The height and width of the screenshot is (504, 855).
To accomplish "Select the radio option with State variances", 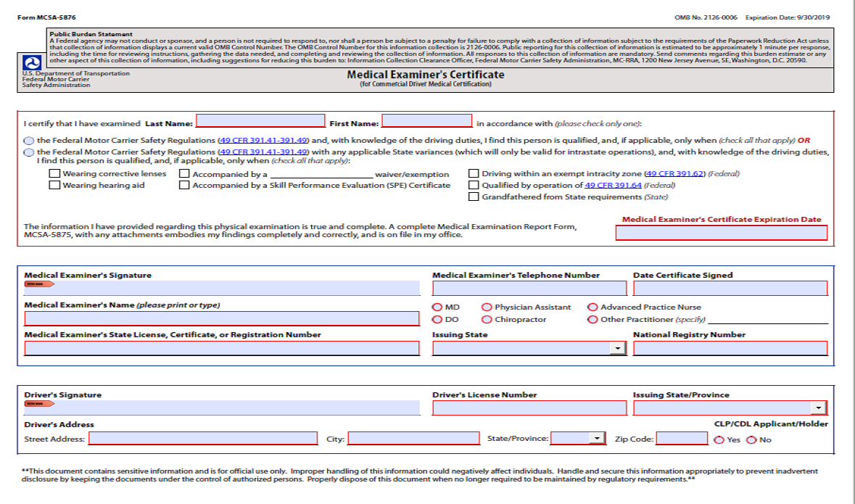I will pos(29,153).
